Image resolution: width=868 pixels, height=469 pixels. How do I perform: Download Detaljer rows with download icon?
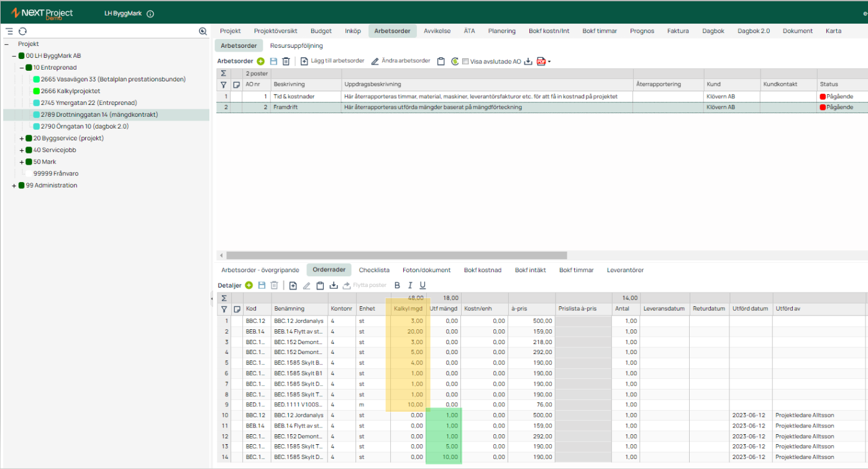[x=334, y=285]
